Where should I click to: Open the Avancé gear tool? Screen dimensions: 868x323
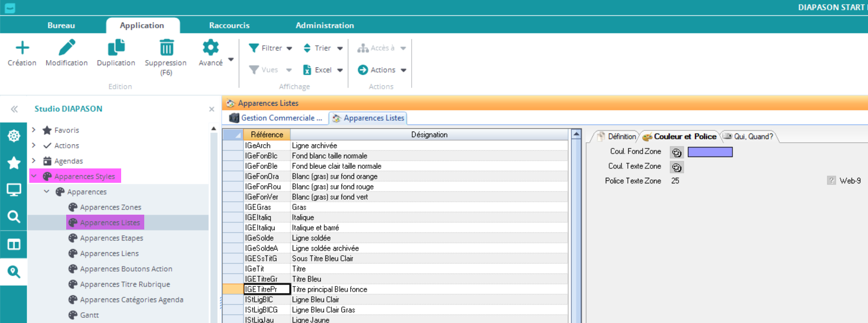click(210, 48)
